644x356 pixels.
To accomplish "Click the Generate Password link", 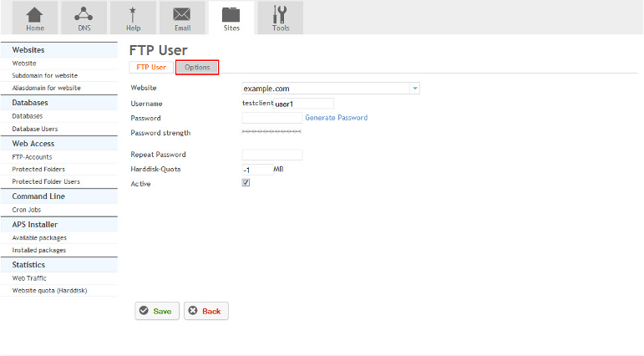I will [x=337, y=118].
